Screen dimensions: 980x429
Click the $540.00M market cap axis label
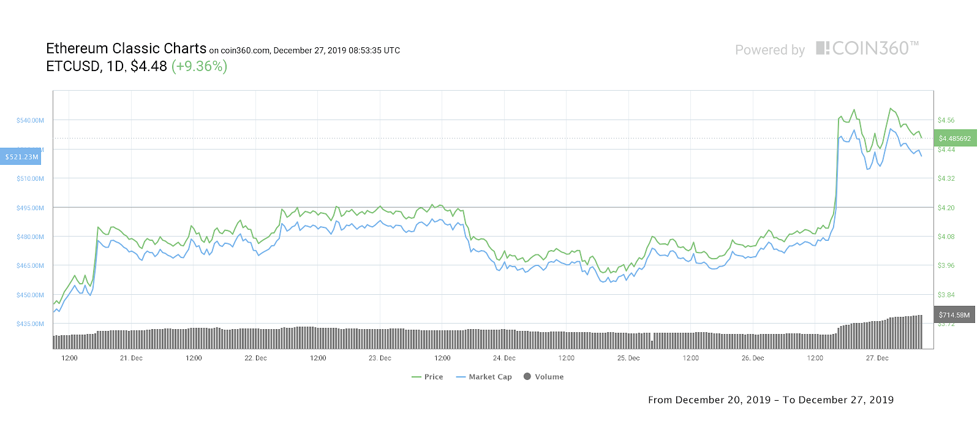(x=30, y=120)
